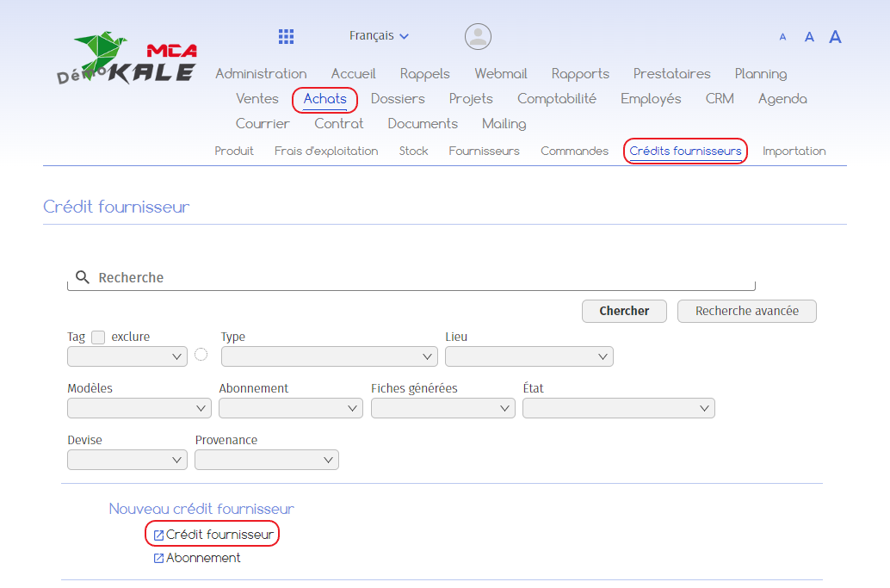Click the profile avatar icon
This screenshot has width=890, height=588.
[x=478, y=36]
